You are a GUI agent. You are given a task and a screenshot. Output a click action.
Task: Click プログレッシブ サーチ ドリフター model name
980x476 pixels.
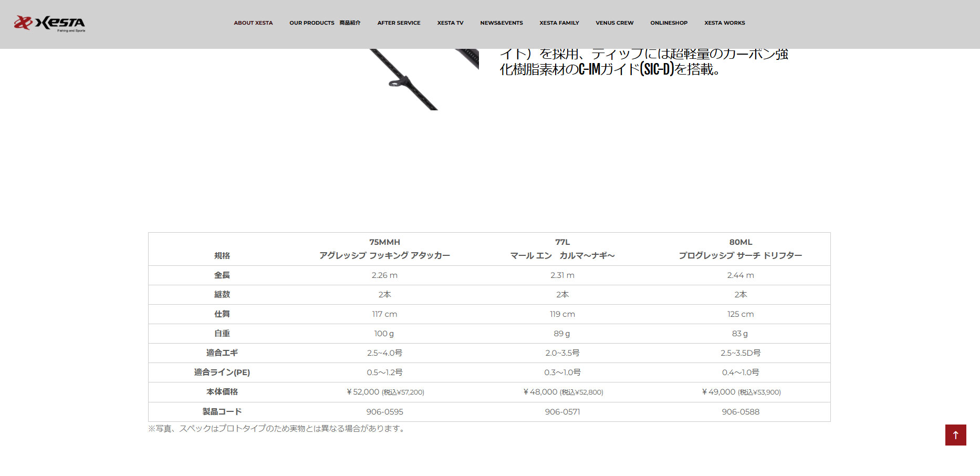[x=741, y=255]
